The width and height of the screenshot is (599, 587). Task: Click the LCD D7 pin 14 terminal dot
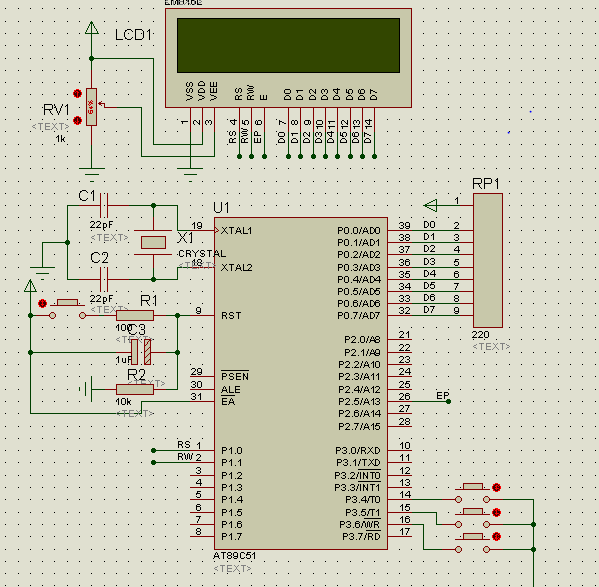[x=374, y=157]
